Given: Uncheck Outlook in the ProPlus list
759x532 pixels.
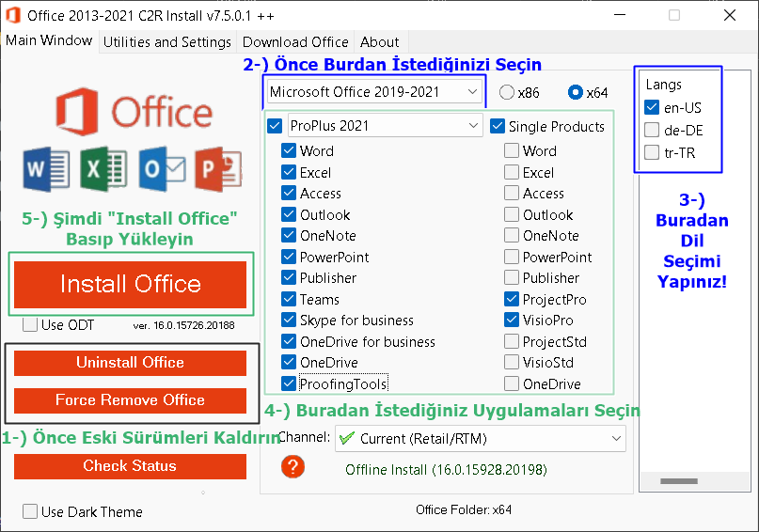Looking at the screenshot, I should click(289, 214).
